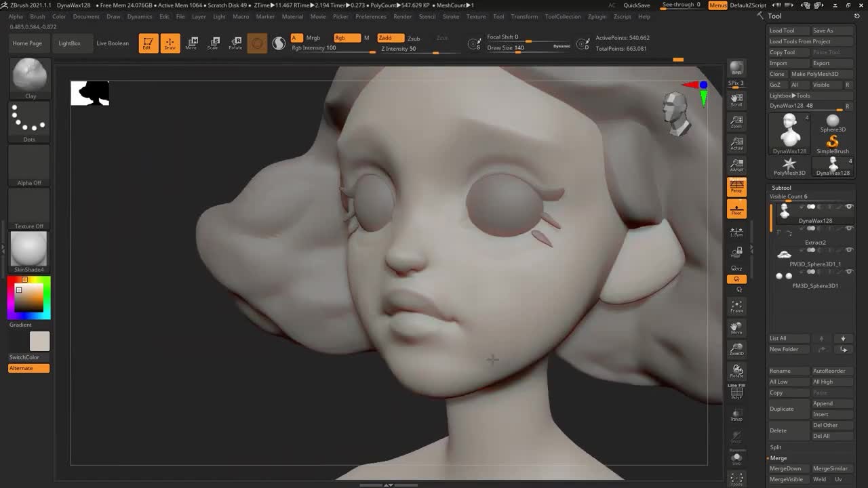
Task: Toggle L.Sym local symmetry
Action: coord(736,232)
